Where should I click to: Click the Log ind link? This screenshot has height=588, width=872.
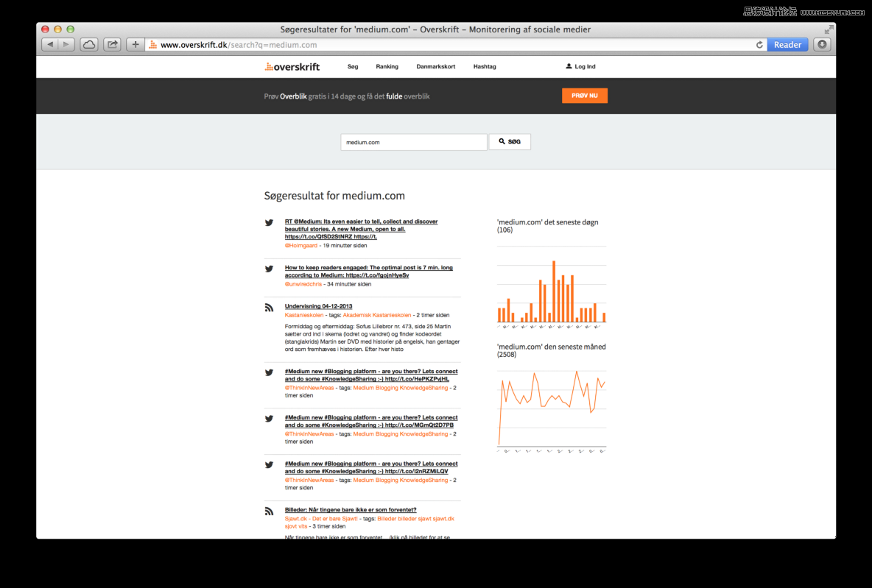click(x=585, y=66)
